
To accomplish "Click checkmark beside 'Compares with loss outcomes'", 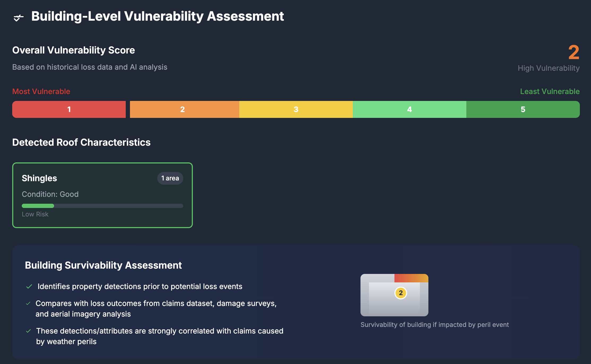I will coord(28,303).
